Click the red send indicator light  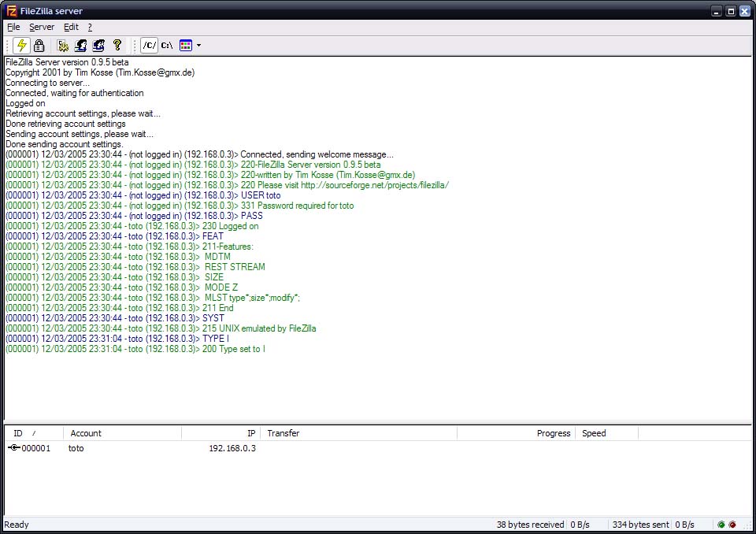[x=732, y=525]
